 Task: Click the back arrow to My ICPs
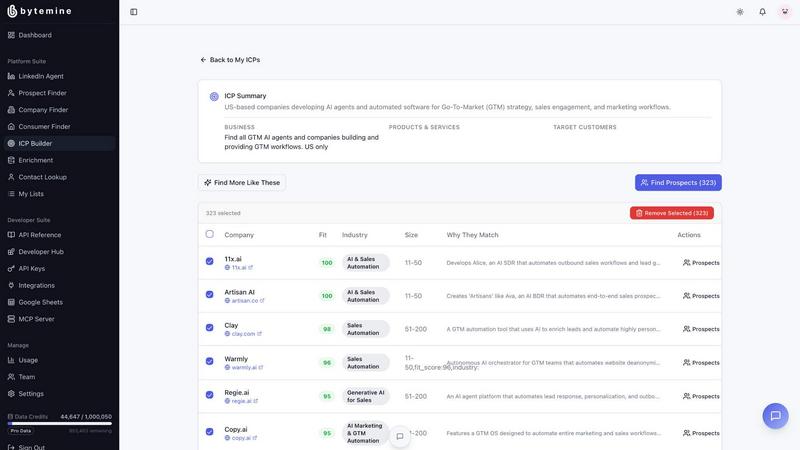[203, 60]
